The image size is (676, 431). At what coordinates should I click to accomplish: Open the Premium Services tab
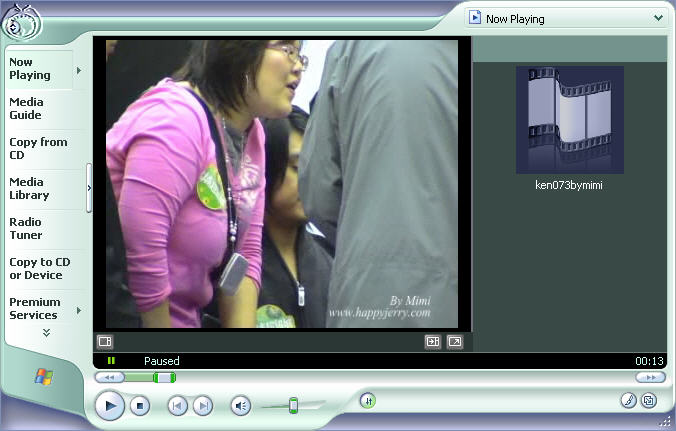pyautogui.click(x=39, y=309)
